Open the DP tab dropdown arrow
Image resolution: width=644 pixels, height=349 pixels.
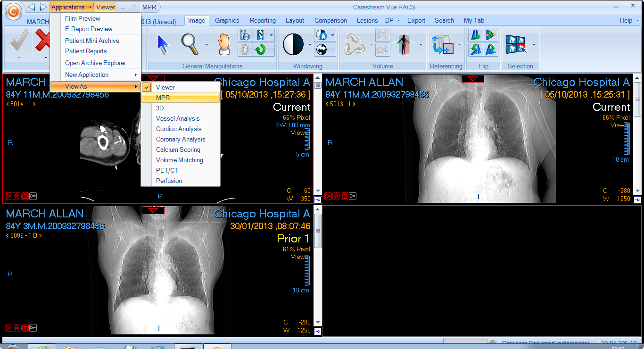pos(398,21)
